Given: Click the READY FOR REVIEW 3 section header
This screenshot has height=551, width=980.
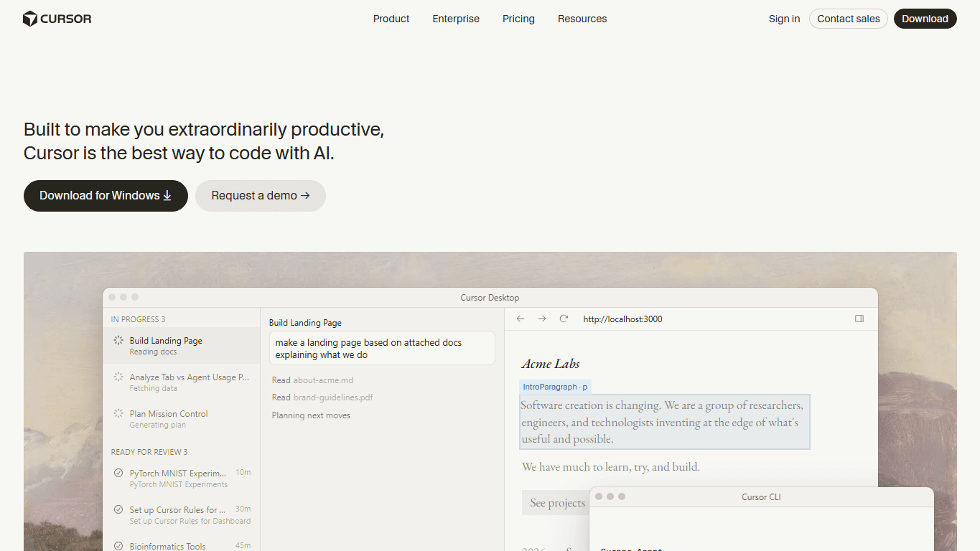Looking at the screenshot, I should coord(149,452).
